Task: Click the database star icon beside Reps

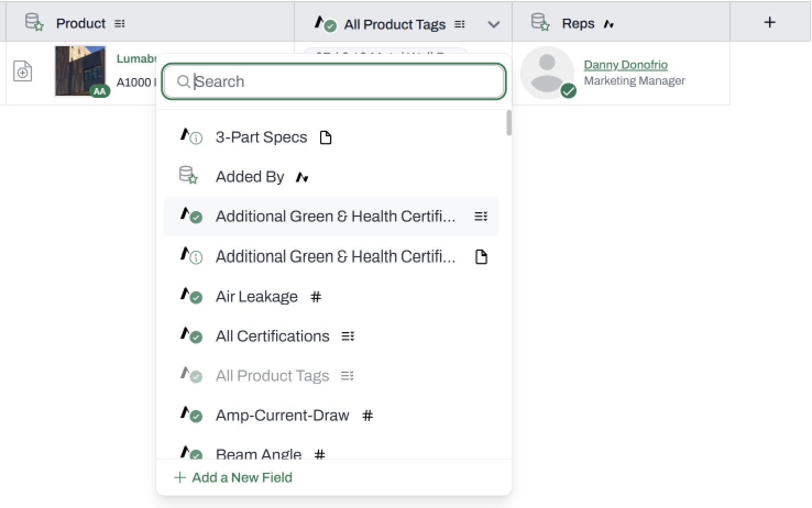Action: [x=540, y=23]
